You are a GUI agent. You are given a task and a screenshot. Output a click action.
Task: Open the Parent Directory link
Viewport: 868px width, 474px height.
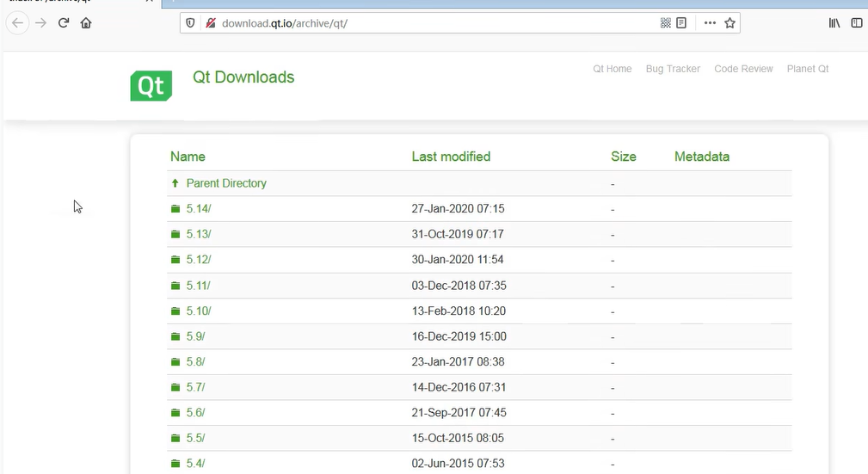[x=226, y=183]
